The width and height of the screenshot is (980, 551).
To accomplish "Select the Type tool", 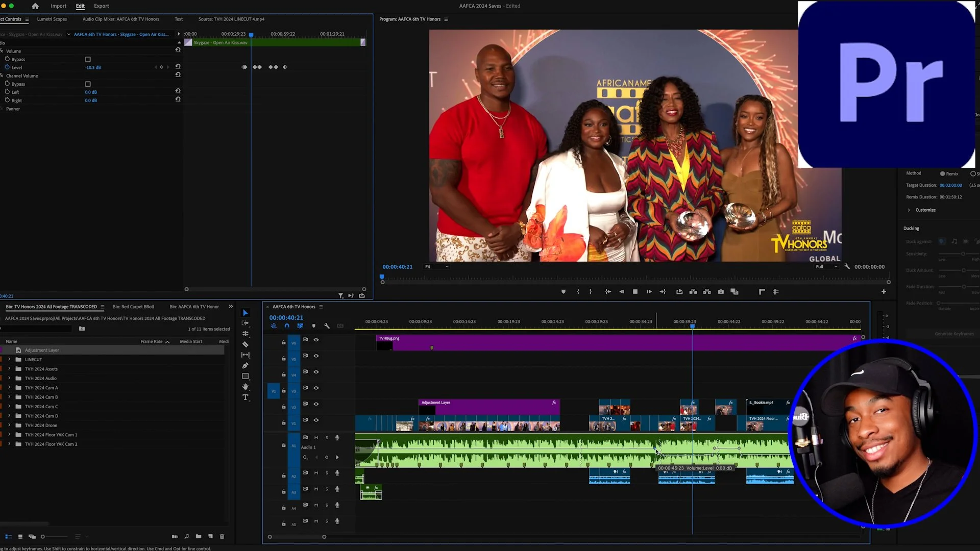I will tap(246, 397).
